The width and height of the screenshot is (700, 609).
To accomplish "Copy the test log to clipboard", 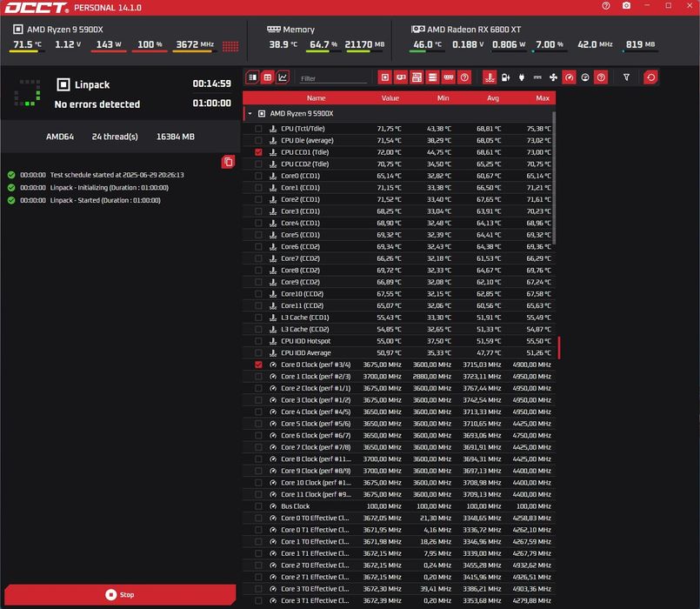I will point(228,162).
